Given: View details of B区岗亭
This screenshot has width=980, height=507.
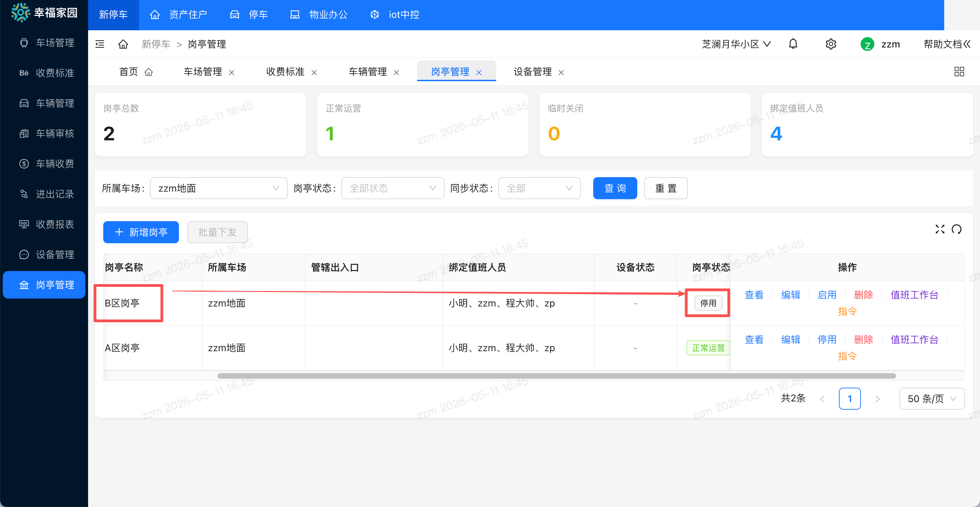Looking at the screenshot, I should point(754,295).
